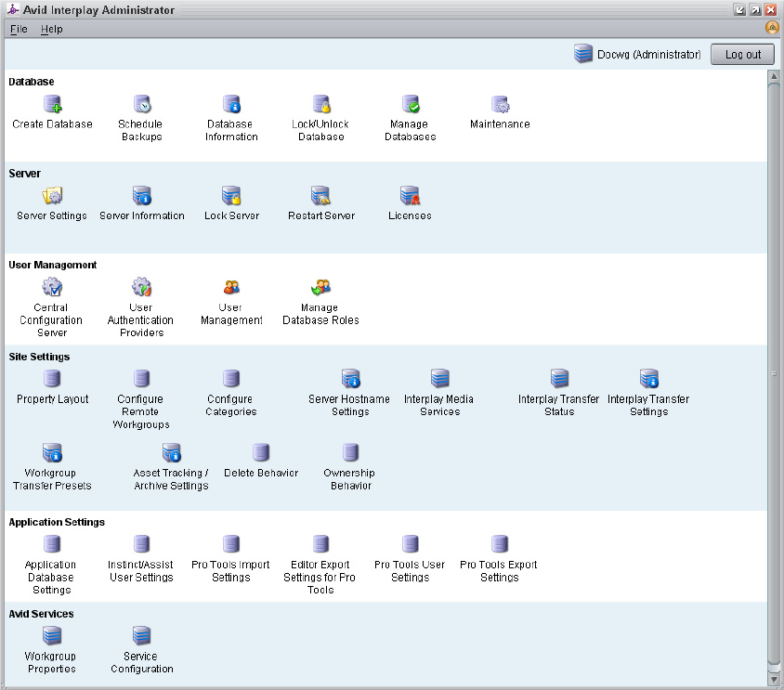Image resolution: width=784 pixels, height=690 pixels.
Task: Open the File menu
Action: click(x=19, y=29)
